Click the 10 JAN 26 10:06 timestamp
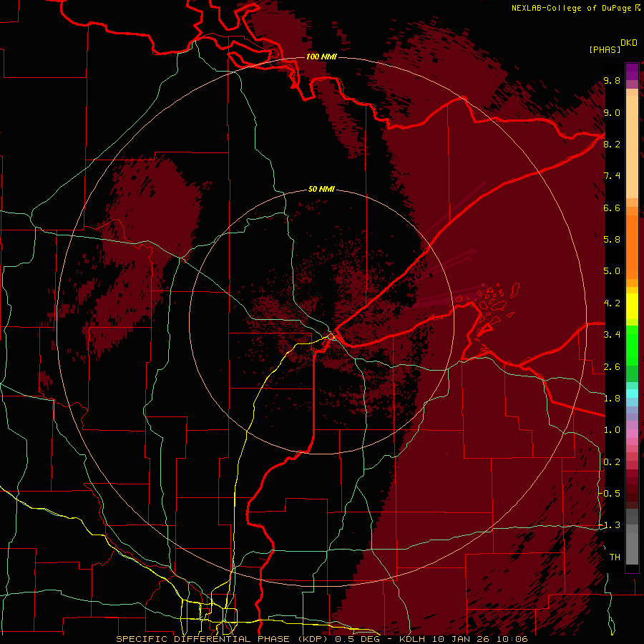Screen dimensions: 644x644 click(x=479, y=639)
